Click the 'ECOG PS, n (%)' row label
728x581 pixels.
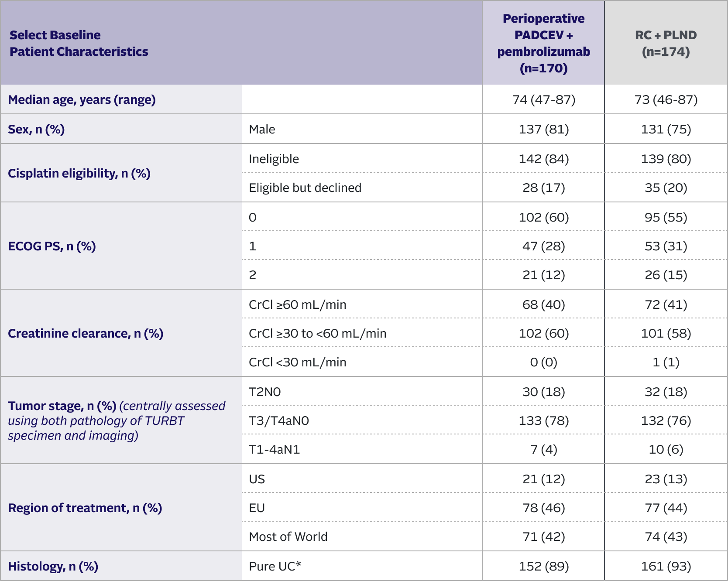tap(52, 246)
